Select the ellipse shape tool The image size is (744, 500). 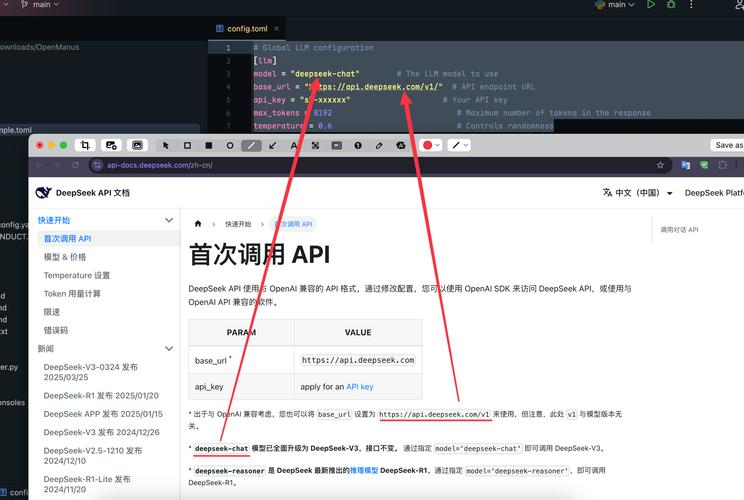coord(230,145)
